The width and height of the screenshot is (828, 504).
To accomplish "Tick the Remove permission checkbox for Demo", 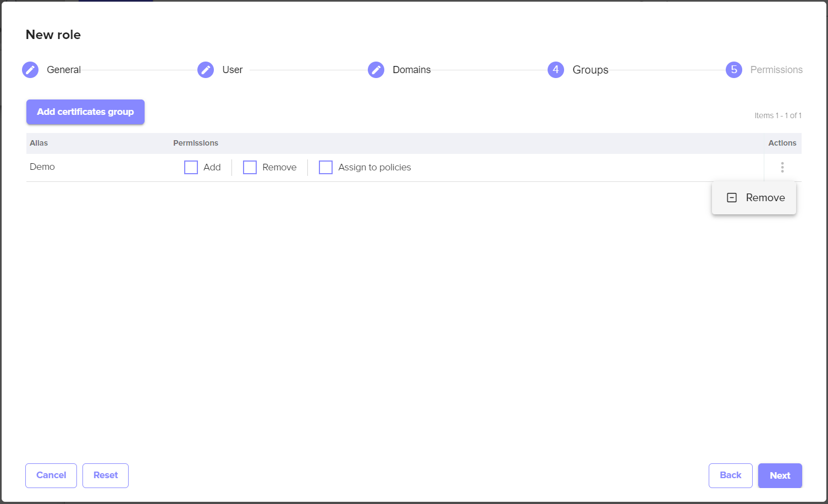I will click(250, 167).
